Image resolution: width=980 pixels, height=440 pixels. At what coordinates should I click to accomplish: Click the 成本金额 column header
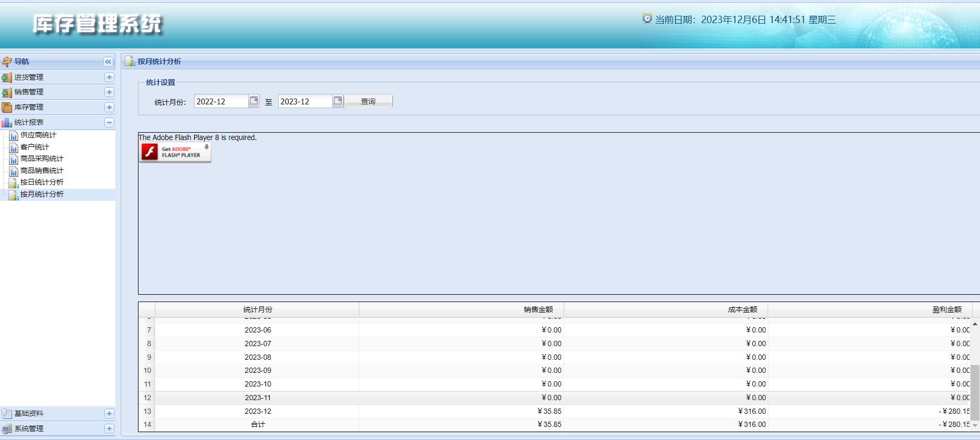click(x=666, y=309)
